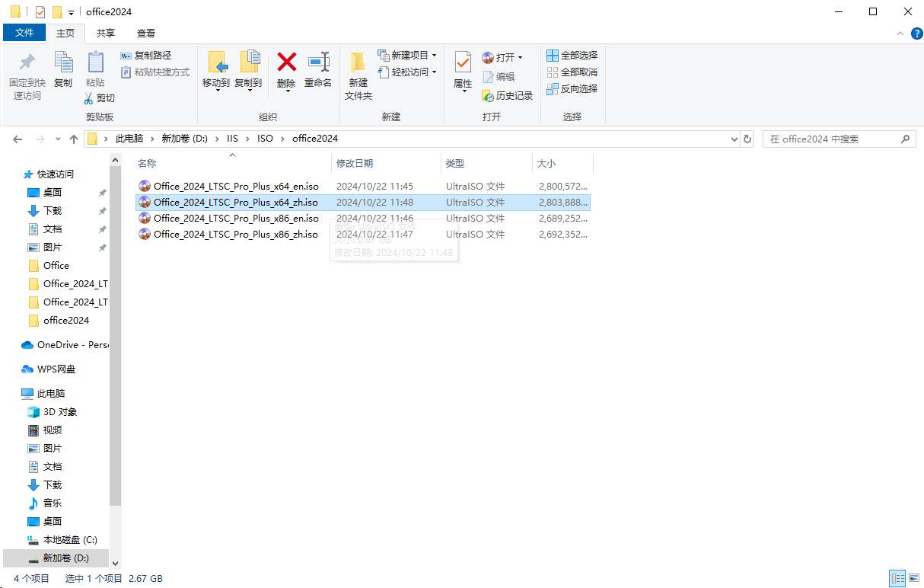
Task: Open Properties (属性) checkmark icon
Action: [x=463, y=63]
